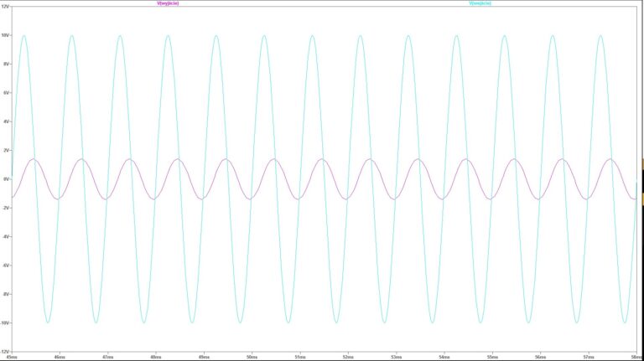Click the 45ms time axis label
The image size is (644, 361).
coord(12,357)
